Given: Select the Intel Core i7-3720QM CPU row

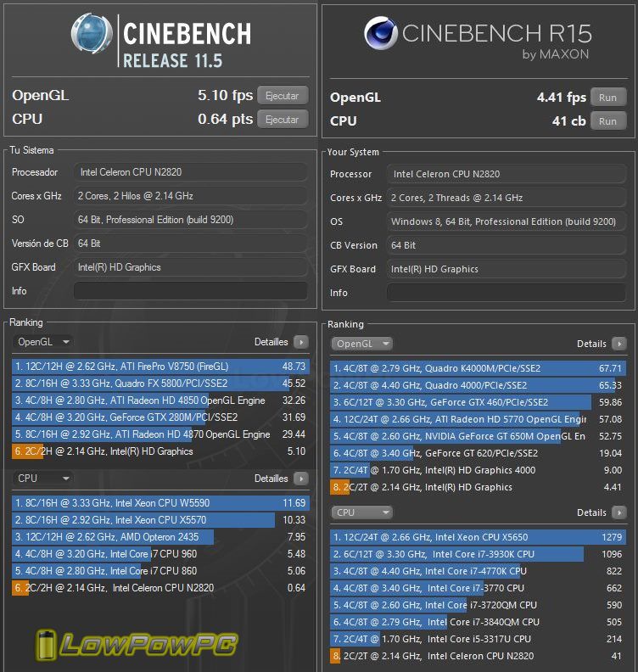Looking at the screenshot, I should point(478,605).
